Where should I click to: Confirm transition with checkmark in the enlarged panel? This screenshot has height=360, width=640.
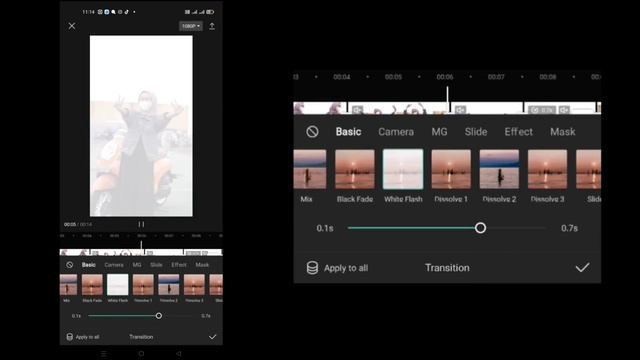[582, 268]
